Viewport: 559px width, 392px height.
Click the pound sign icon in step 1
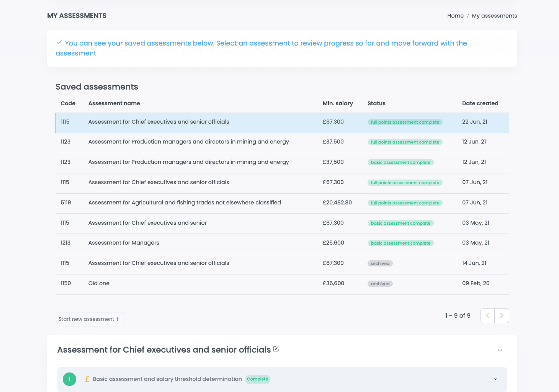tap(87, 379)
